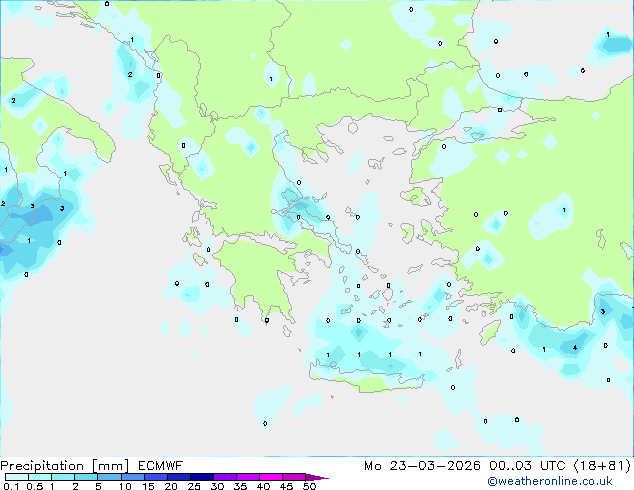Click the '30' legend scale label
The image size is (634, 490).
[217, 486]
